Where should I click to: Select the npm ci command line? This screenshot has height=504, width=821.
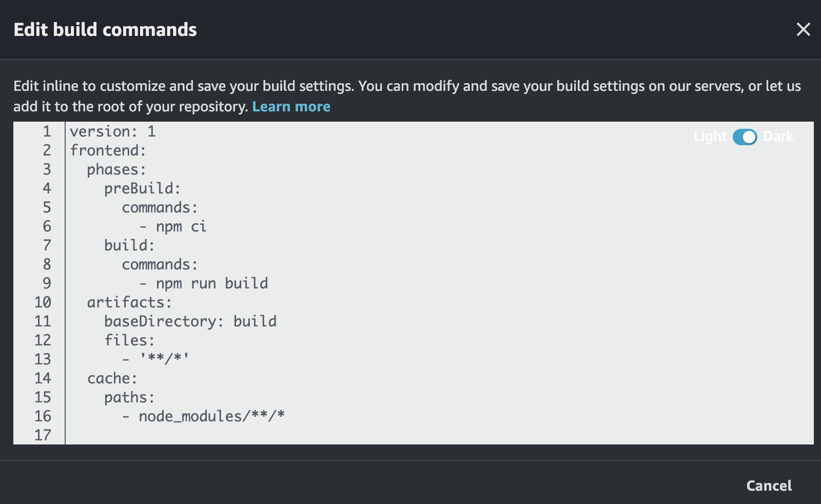click(174, 226)
